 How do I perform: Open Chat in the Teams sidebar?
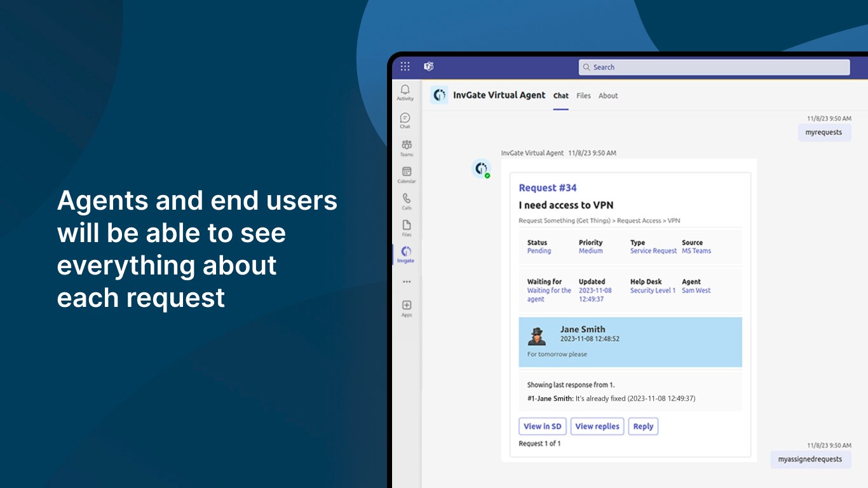pos(405,121)
